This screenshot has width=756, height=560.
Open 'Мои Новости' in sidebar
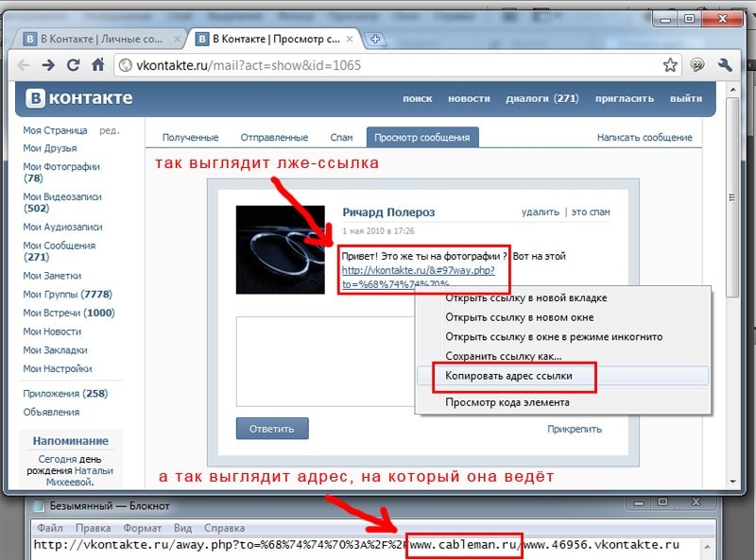pyautogui.click(x=52, y=331)
